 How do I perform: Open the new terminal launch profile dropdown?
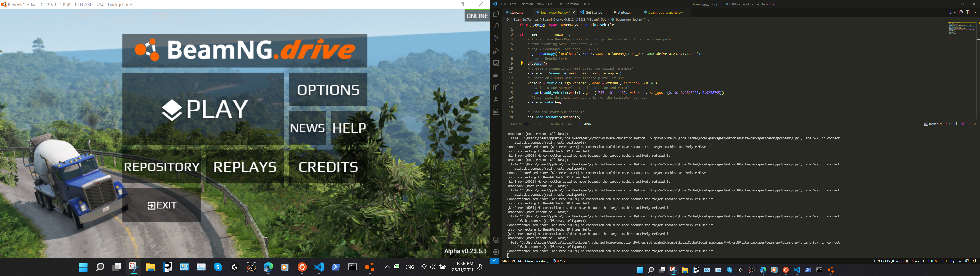pyautogui.click(x=950, y=124)
